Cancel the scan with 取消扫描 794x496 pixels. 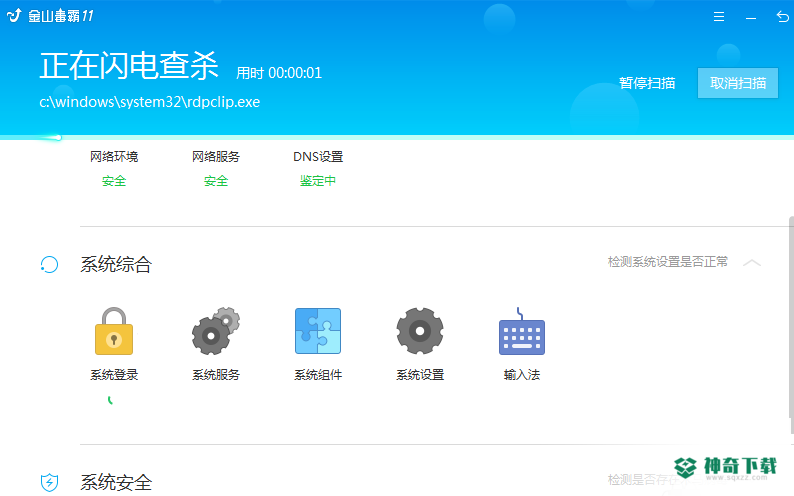point(738,83)
